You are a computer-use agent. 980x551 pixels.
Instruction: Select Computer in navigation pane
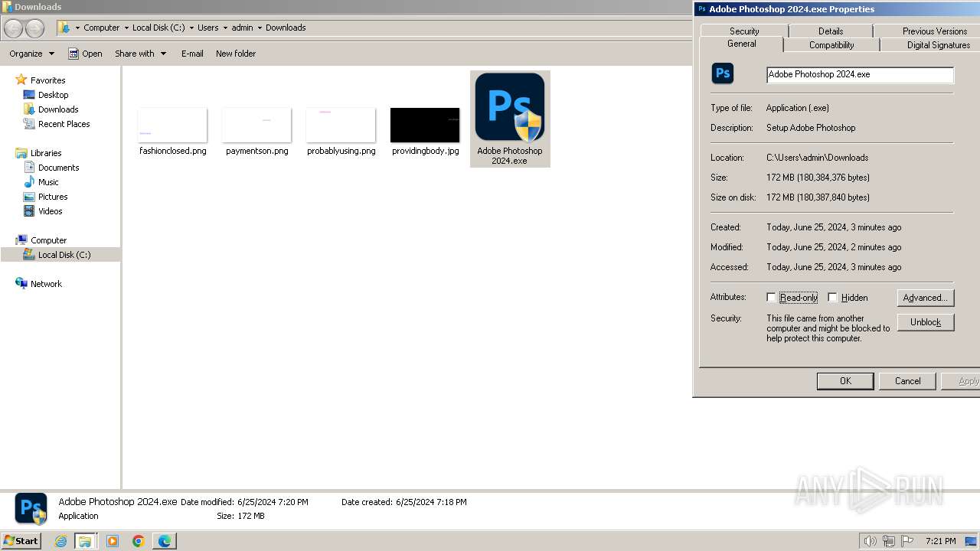(x=48, y=240)
